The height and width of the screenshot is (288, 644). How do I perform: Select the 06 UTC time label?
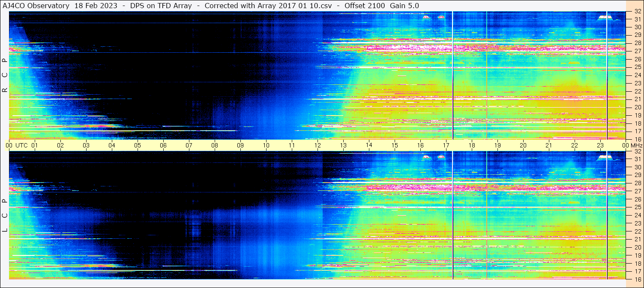coord(163,145)
